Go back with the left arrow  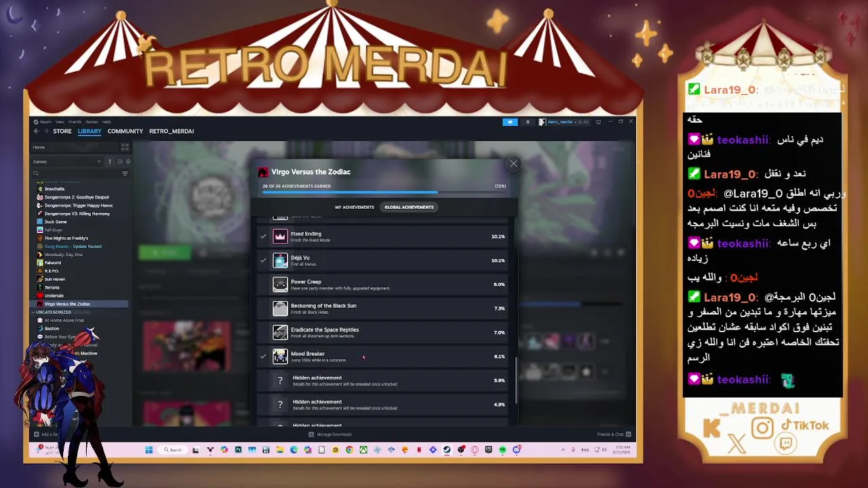(x=37, y=131)
